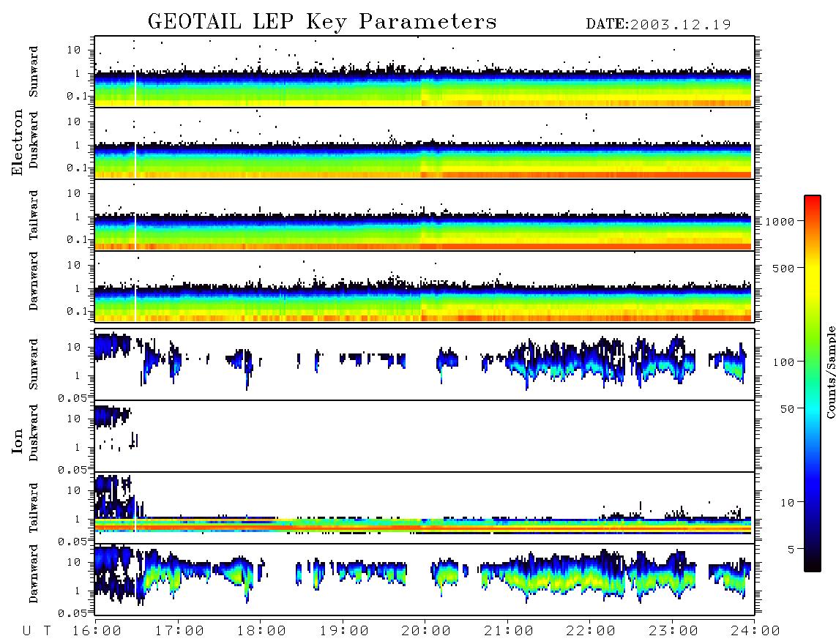
Task: Click the 21:00 time tick label
Action: tap(509, 632)
